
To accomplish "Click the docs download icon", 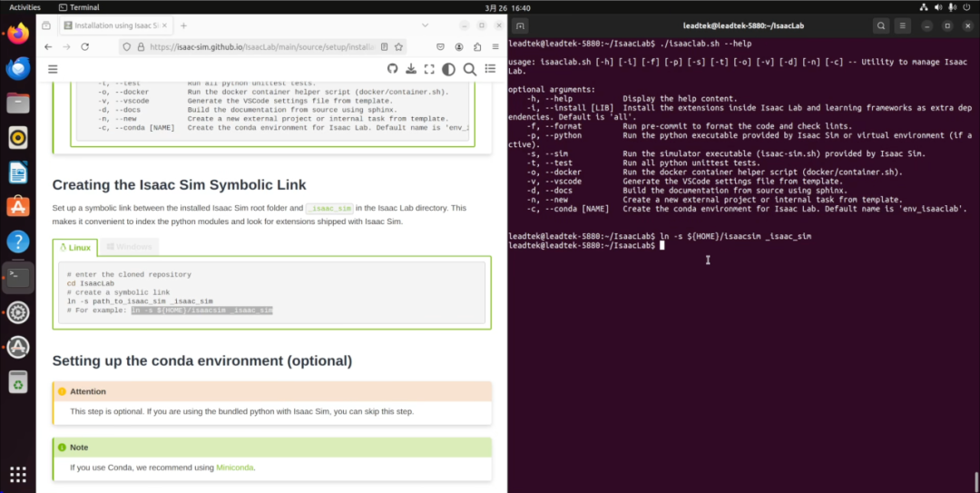I will pyautogui.click(x=411, y=69).
